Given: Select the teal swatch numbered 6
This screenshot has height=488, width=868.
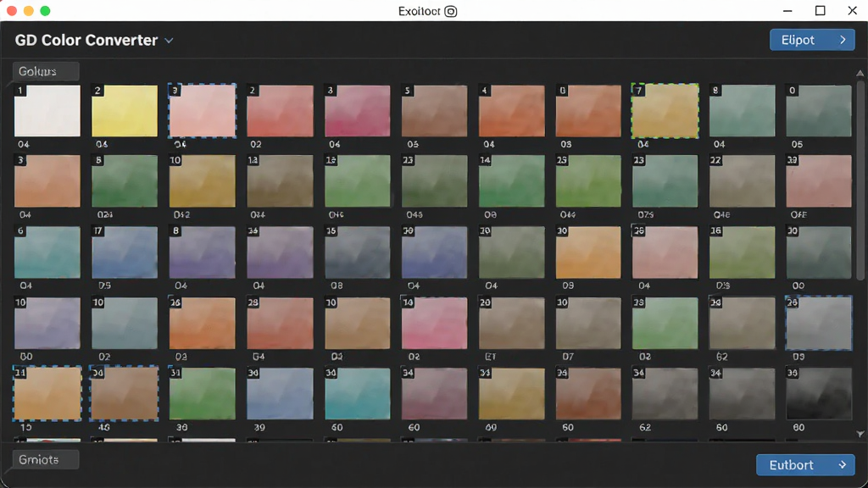Looking at the screenshot, I should (x=47, y=252).
